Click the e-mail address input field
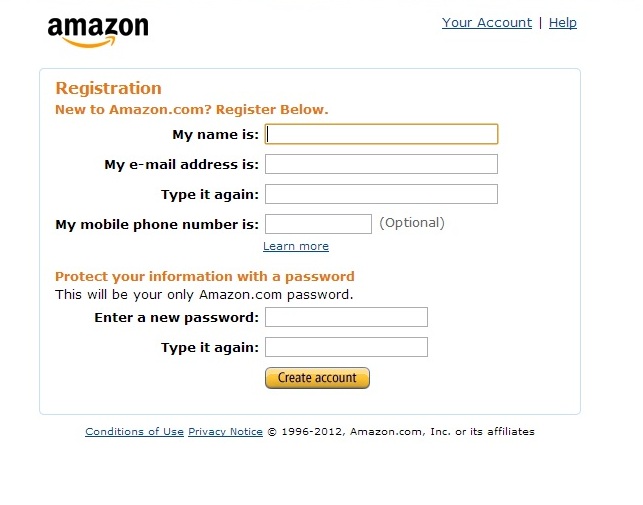643x505 pixels. [x=381, y=164]
